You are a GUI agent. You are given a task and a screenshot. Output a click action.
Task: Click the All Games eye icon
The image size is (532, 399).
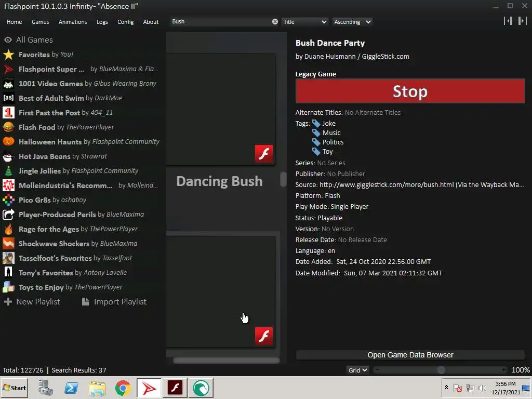coord(8,40)
